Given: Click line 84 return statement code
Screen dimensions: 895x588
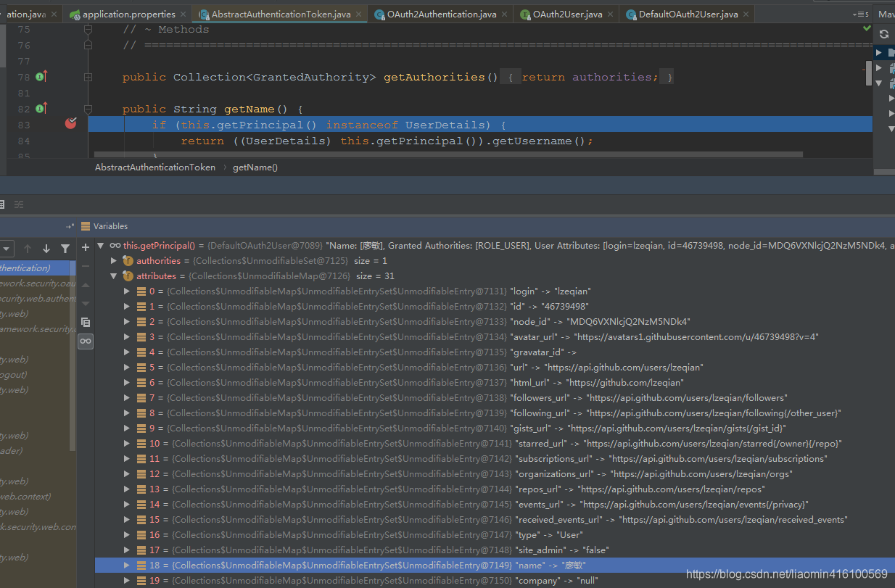Looking at the screenshot, I should tap(387, 141).
